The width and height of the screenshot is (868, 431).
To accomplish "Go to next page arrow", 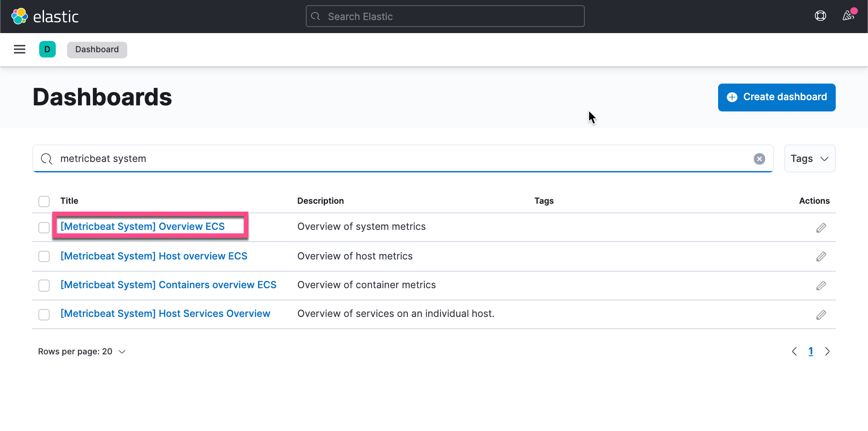I will (827, 351).
